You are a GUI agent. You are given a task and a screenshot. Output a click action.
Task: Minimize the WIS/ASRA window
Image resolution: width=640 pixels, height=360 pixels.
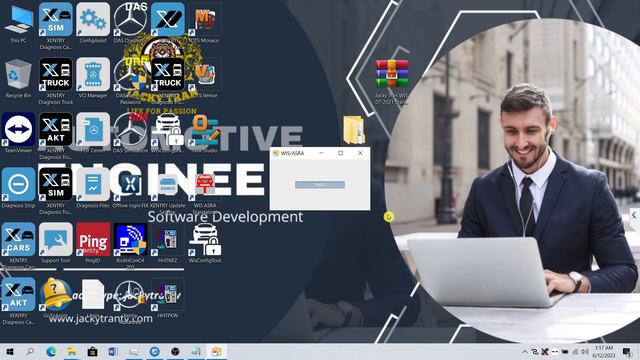(321, 153)
